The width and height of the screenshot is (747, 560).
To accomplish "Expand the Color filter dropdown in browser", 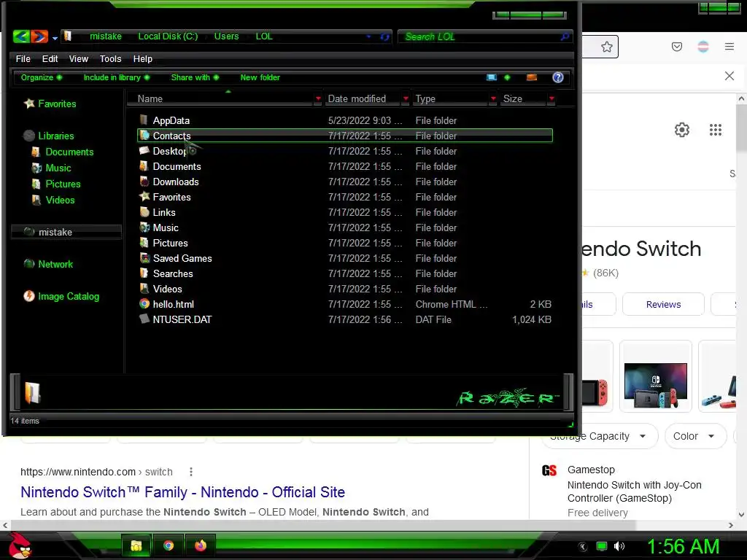I will pyautogui.click(x=695, y=436).
